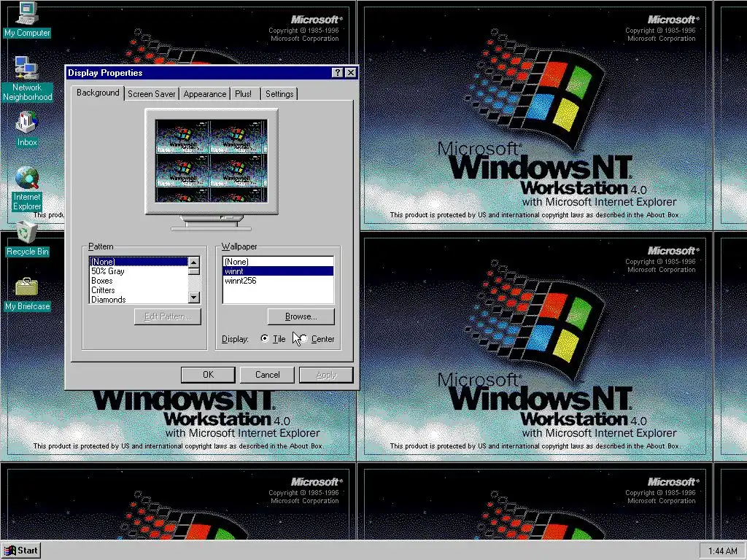Click the Pattern list scroll down arrow
747x560 pixels.
[193, 297]
